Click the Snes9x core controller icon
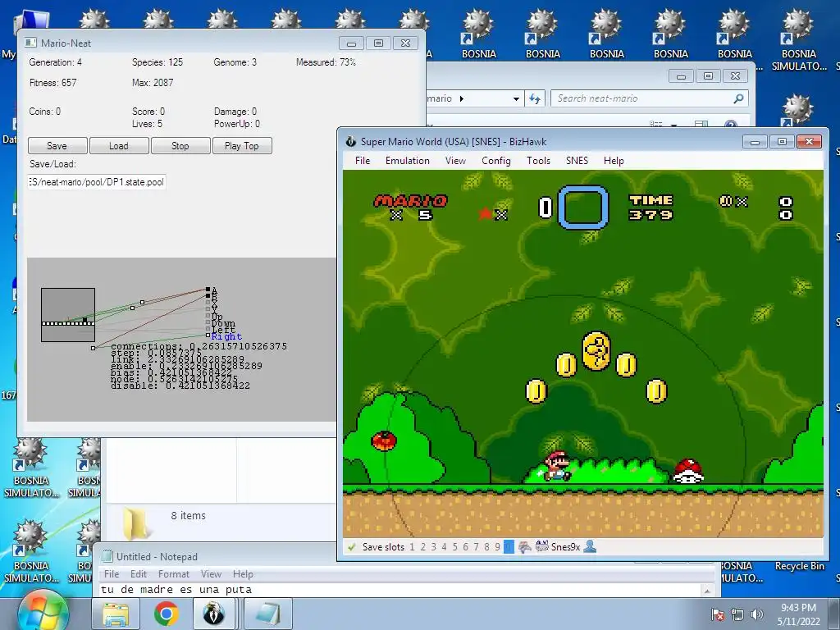 [542, 547]
